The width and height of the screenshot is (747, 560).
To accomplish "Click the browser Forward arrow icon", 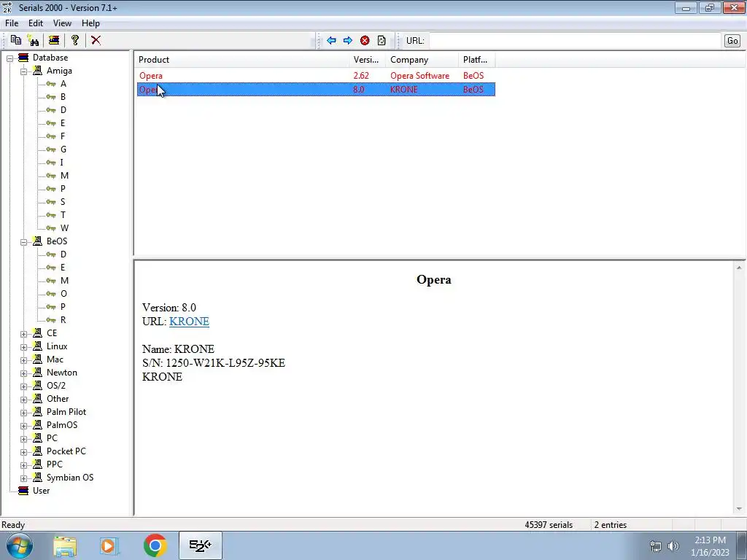I will tap(348, 41).
